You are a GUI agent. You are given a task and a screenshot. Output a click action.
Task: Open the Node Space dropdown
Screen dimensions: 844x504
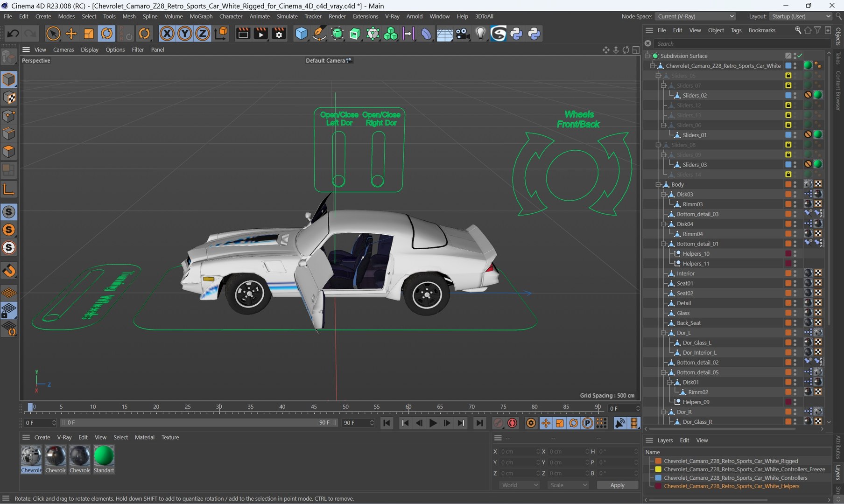696,16
